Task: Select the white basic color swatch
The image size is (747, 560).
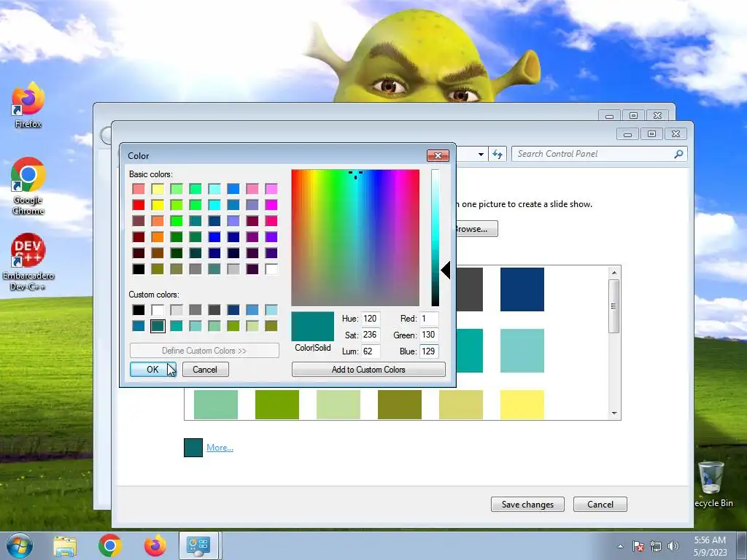Action: [271, 269]
